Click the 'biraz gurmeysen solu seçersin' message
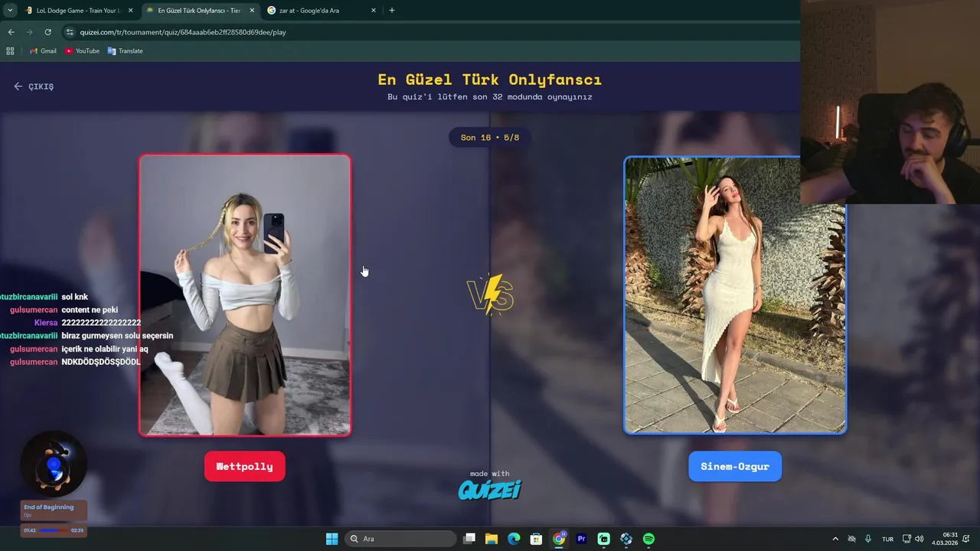 [x=117, y=336]
